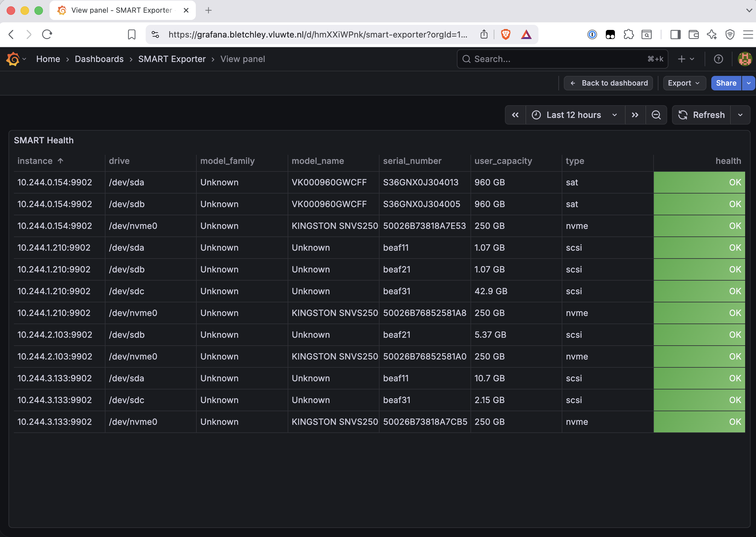Screen dimensions: 756x537
Task: Open Brave Shields lion icon
Action: click(x=506, y=34)
